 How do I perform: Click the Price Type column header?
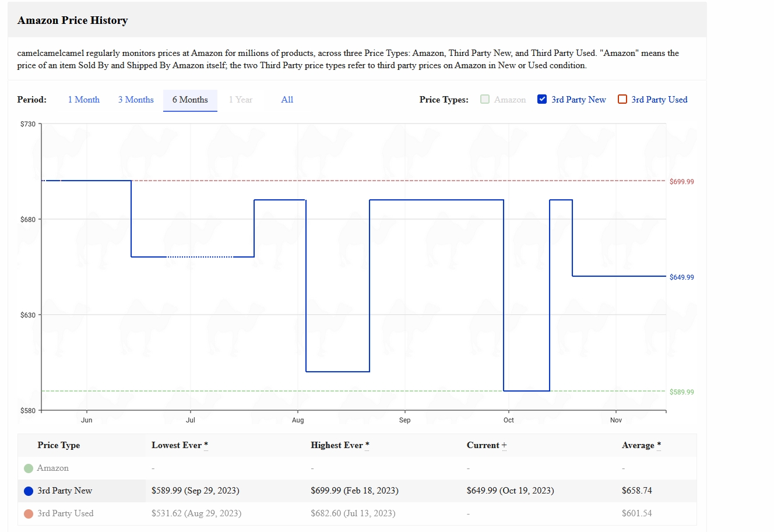click(x=59, y=445)
